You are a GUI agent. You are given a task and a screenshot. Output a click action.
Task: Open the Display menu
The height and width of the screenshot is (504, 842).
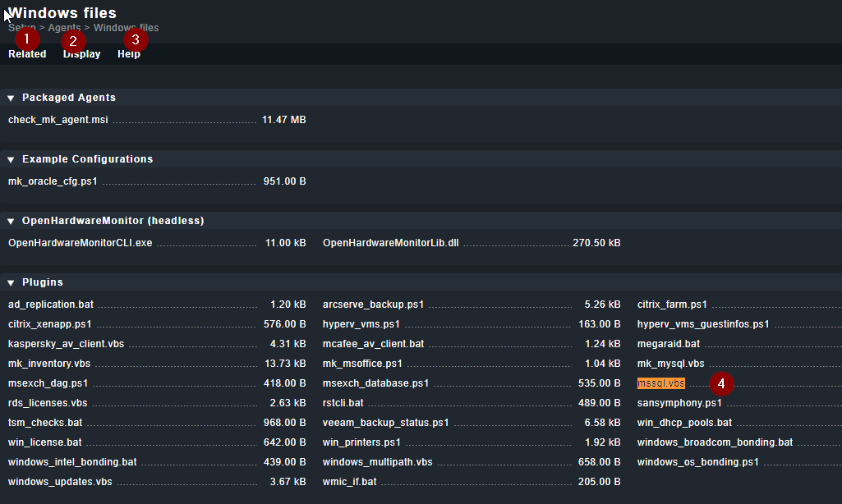[x=82, y=54]
